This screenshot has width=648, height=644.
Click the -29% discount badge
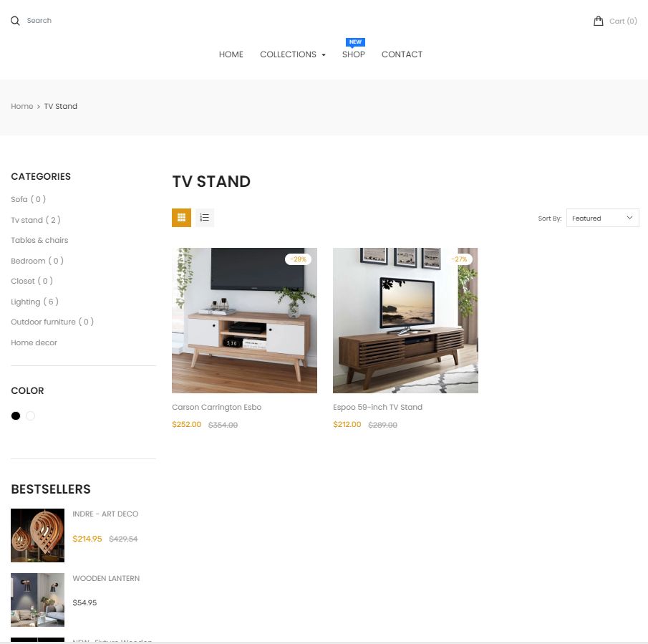[x=298, y=259]
